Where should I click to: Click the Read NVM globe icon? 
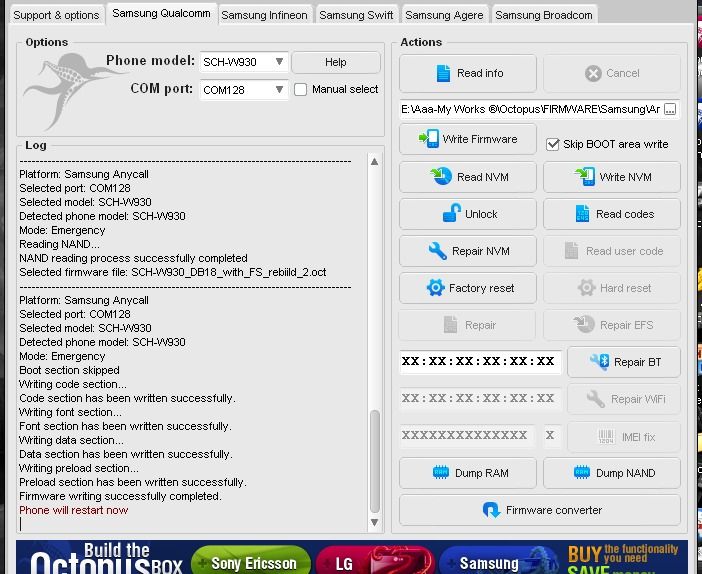tap(441, 176)
